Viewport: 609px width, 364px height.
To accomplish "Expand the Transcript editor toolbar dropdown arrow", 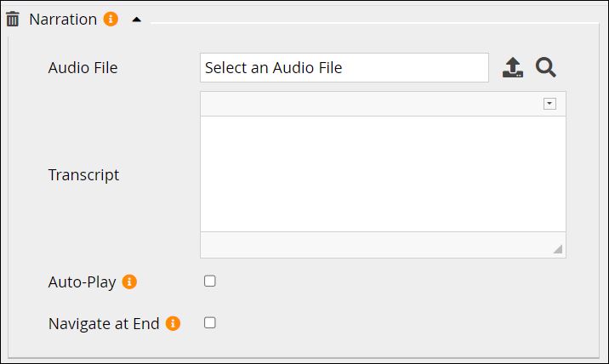I will point(549,104).
